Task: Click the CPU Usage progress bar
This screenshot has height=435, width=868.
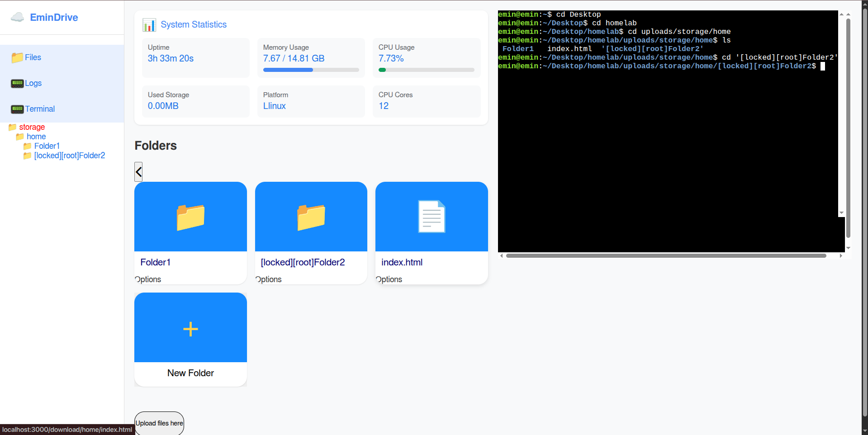Action: [427, 70]
